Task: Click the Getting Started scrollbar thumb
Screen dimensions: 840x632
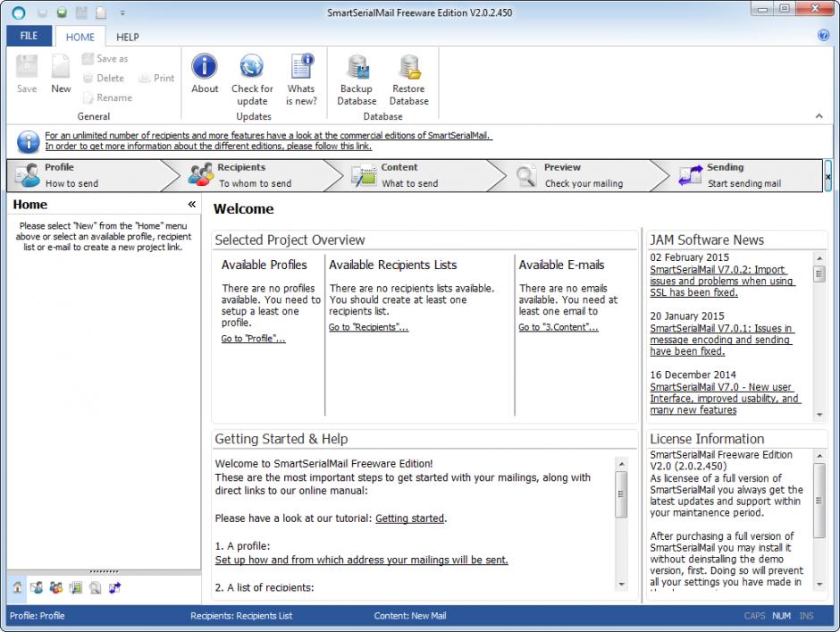Action: 621,494
